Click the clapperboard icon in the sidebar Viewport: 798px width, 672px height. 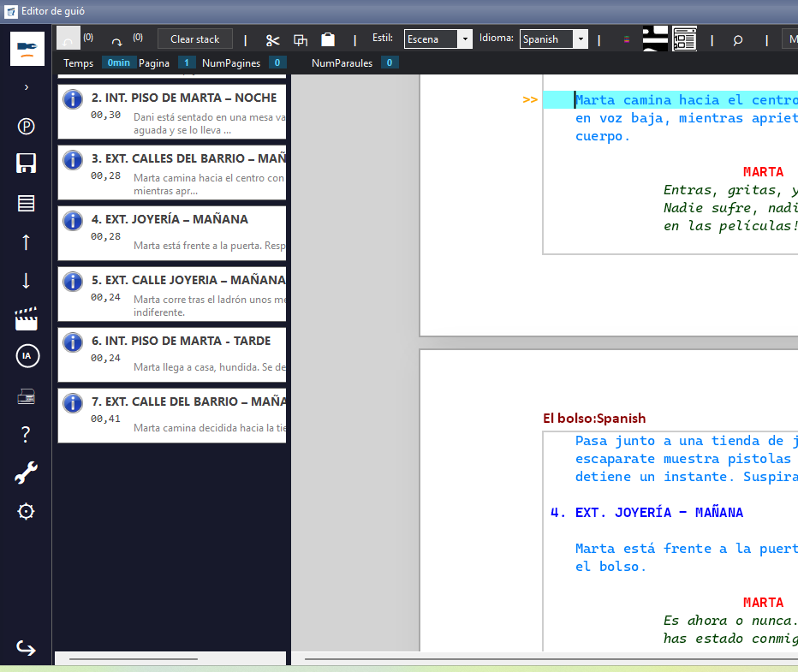point(26,318)
